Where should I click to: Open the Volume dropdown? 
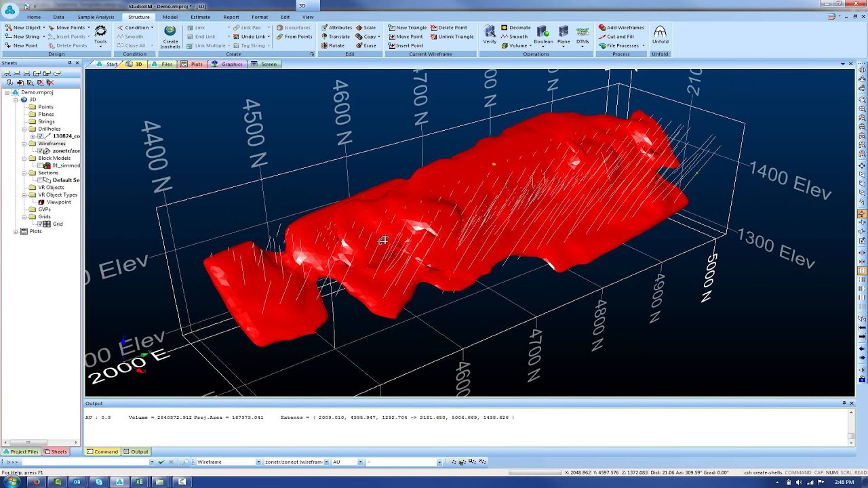517,45
